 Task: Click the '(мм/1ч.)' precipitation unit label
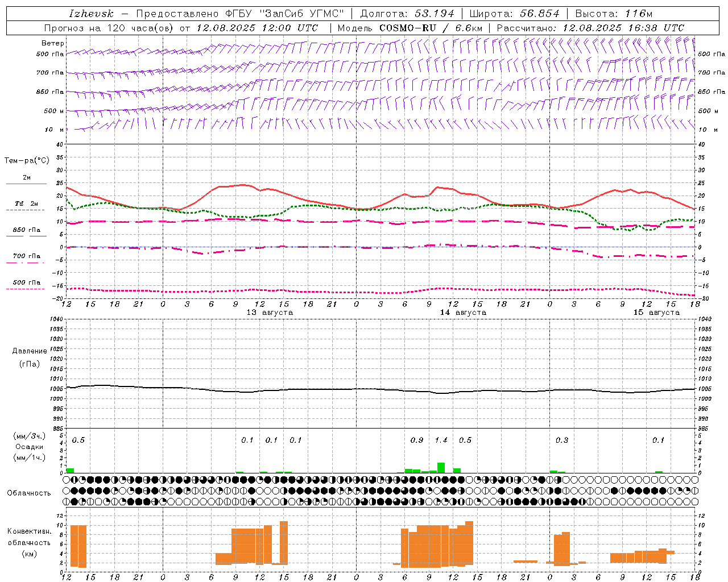coord(30,457)
